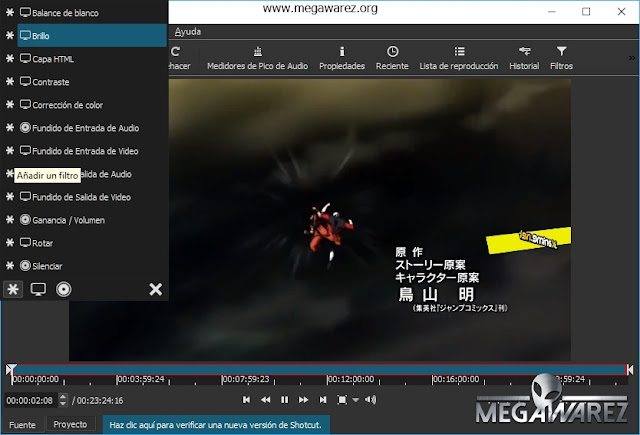Select the Rotar filter

91,243
